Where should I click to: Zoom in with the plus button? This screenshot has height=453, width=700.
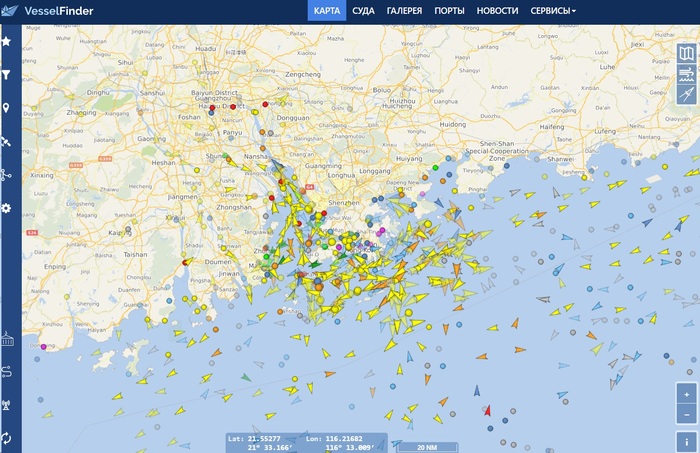686,394
